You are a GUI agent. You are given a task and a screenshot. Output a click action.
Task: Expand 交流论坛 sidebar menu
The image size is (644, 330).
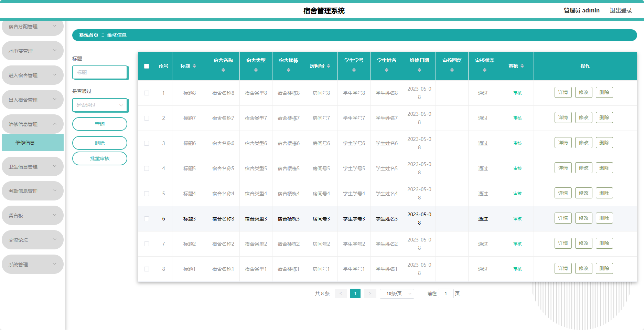pos(33,240)
